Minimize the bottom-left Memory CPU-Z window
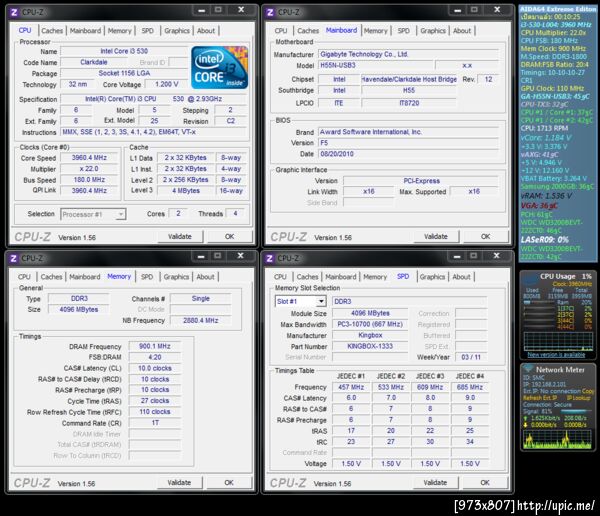The width and height of the screenshot is (600, 516). pyautogui.click(x=201, y=256)
